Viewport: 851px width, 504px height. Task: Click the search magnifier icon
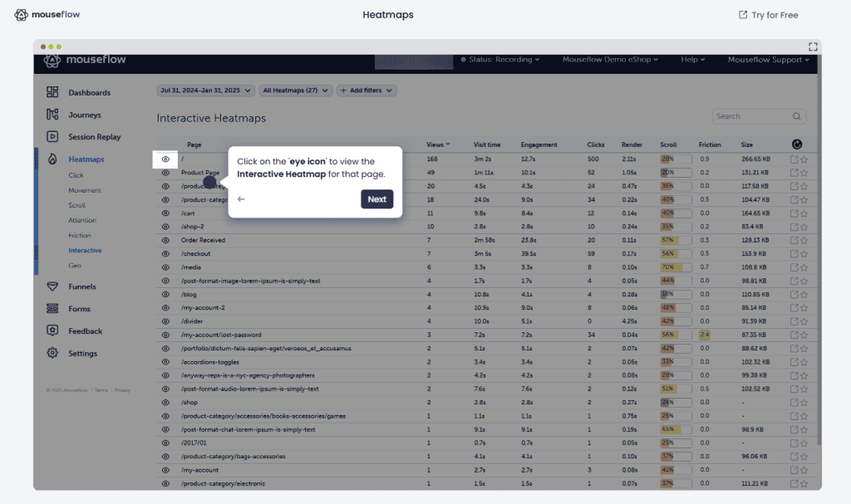[796, 116]
